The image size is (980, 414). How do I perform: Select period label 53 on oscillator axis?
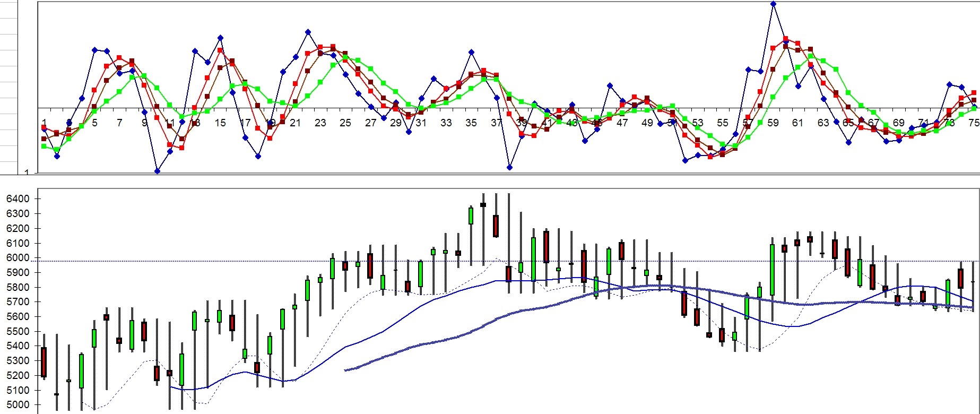tap(698, 123)
